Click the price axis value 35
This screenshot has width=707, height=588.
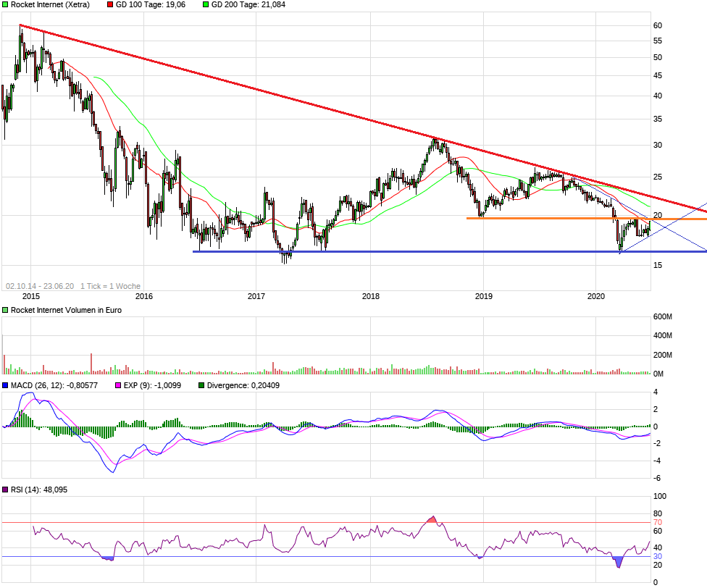(x=658, y=120)
